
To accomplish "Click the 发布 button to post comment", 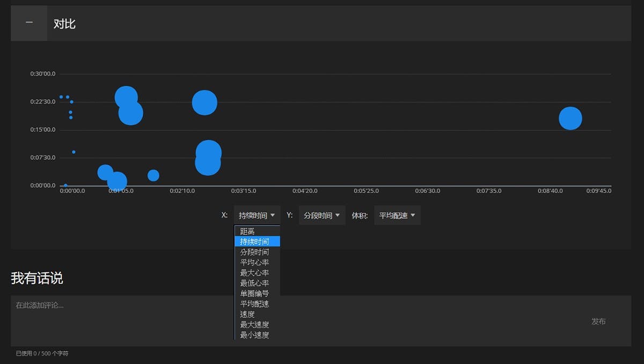I will [x=598, y=321].
